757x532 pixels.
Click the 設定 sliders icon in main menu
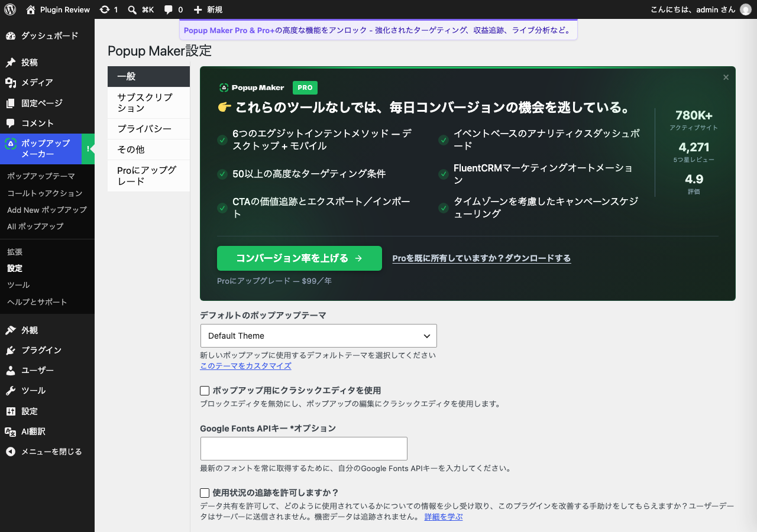coord(11,411)
